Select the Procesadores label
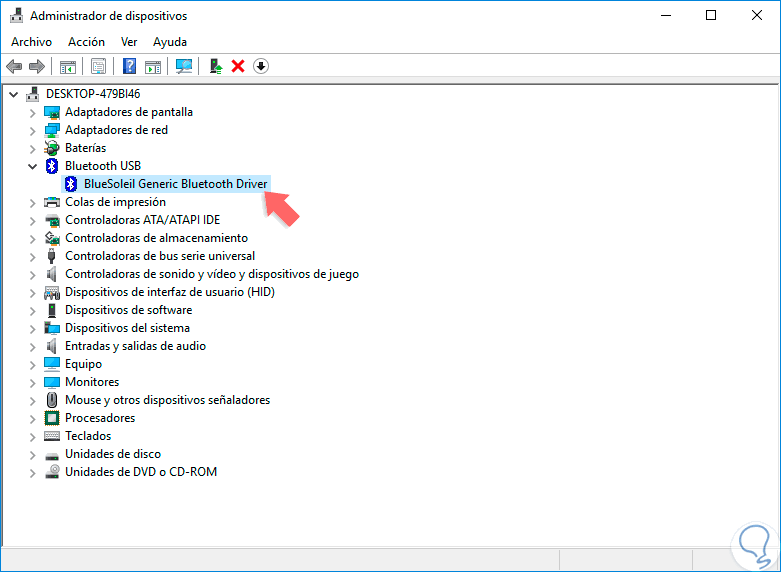The height and width of the screenshot is (572, 781). [x=100, y=418]
